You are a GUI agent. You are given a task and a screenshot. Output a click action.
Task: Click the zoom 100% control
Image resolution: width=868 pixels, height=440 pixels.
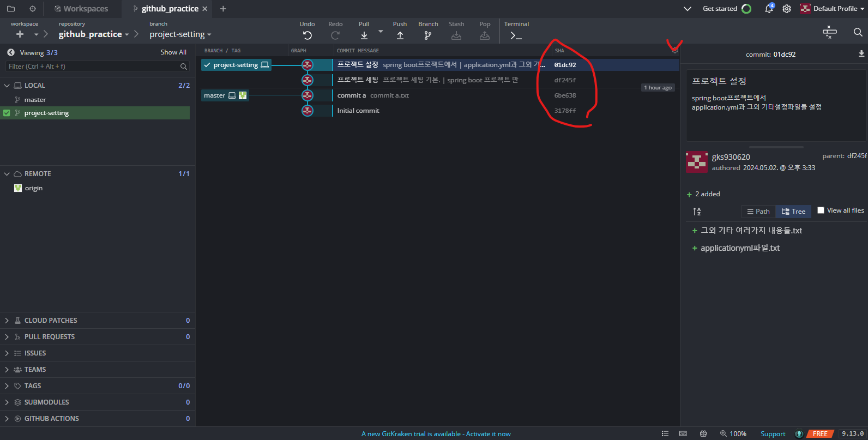click(733, 433)
